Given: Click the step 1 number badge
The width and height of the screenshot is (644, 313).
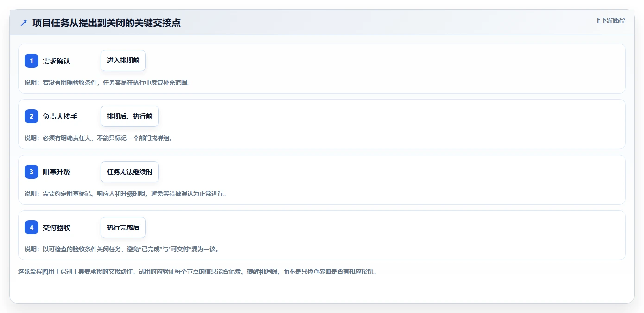Looking at the screenshot, I should pos(32,61).
